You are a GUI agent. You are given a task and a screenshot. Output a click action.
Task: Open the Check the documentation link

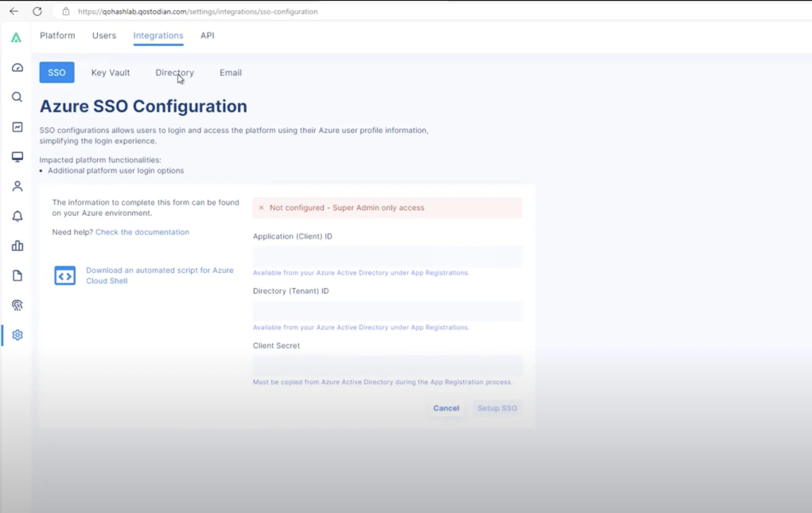coord(142,232)
